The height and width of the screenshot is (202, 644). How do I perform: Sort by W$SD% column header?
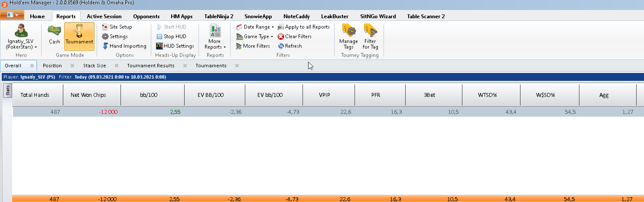tap(550, 95)
